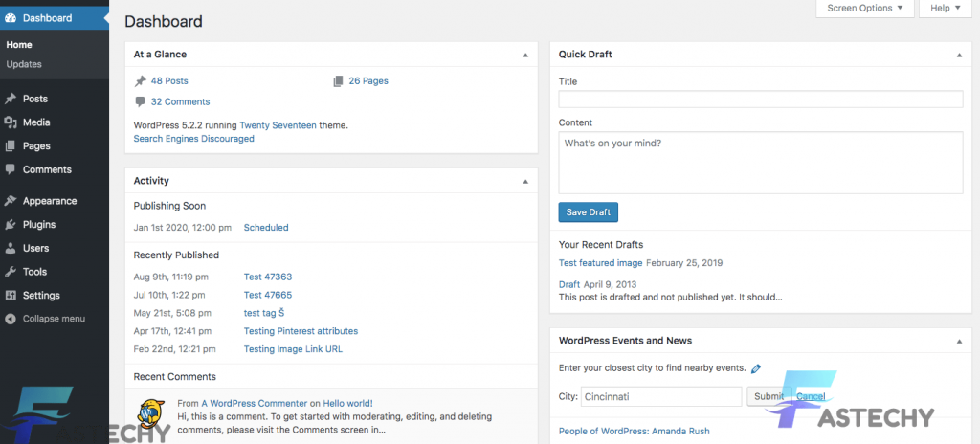Click the Twenty Seventeen theme link
980x444 pixels.
click(278, 125)
